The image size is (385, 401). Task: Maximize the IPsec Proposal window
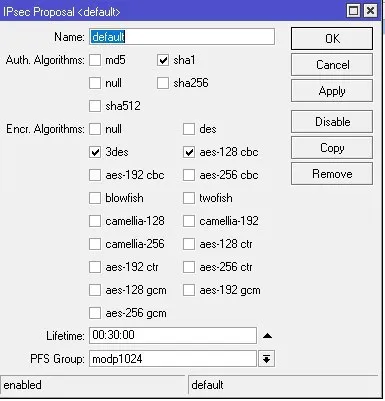pyautogui.click(x=353, y=11)
